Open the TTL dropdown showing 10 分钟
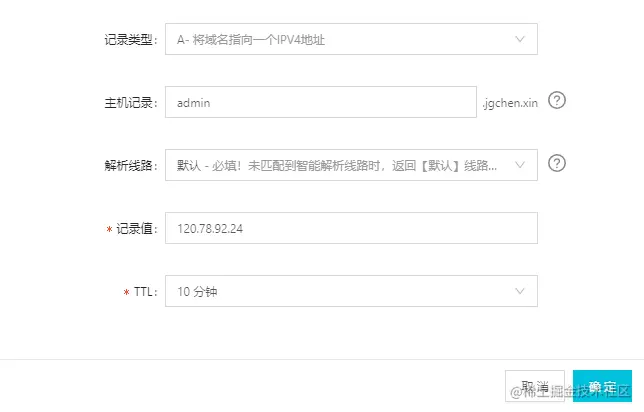Image resolution: width=644 pixels, height=412 pixels. (351, 291)
